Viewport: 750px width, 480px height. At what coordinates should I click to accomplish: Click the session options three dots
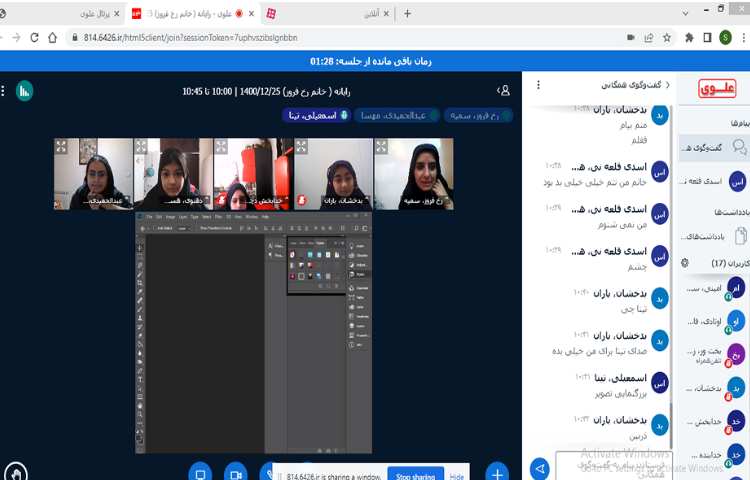(x=3, y=91)
